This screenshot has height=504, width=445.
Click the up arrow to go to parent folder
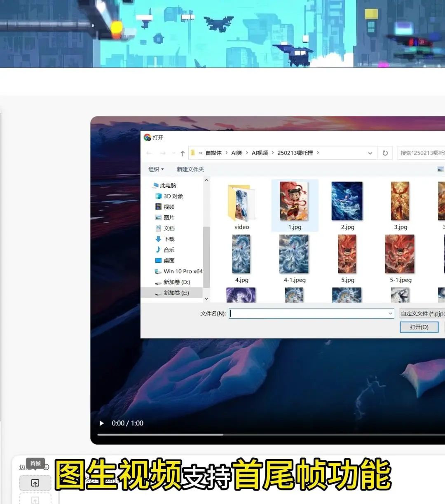[x=182, y=152]
